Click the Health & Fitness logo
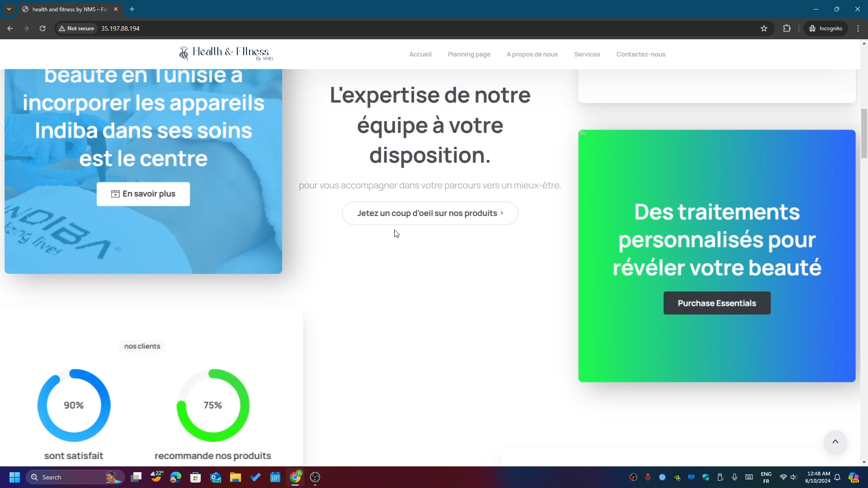 pos(226,54)
